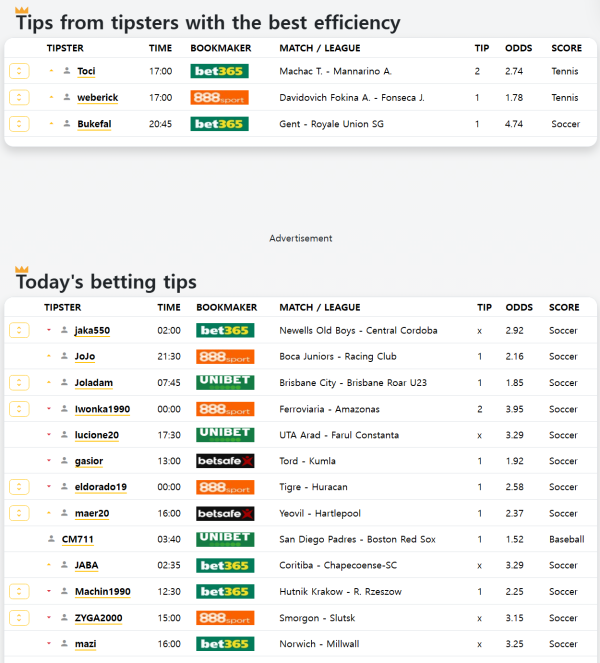Expand the tip details for Toci's row

[x=19, y=71]
